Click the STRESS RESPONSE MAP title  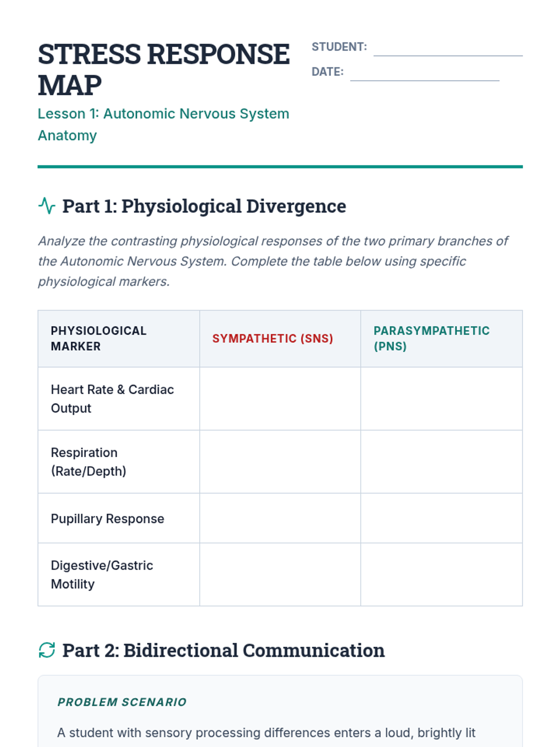click(163, 69)
